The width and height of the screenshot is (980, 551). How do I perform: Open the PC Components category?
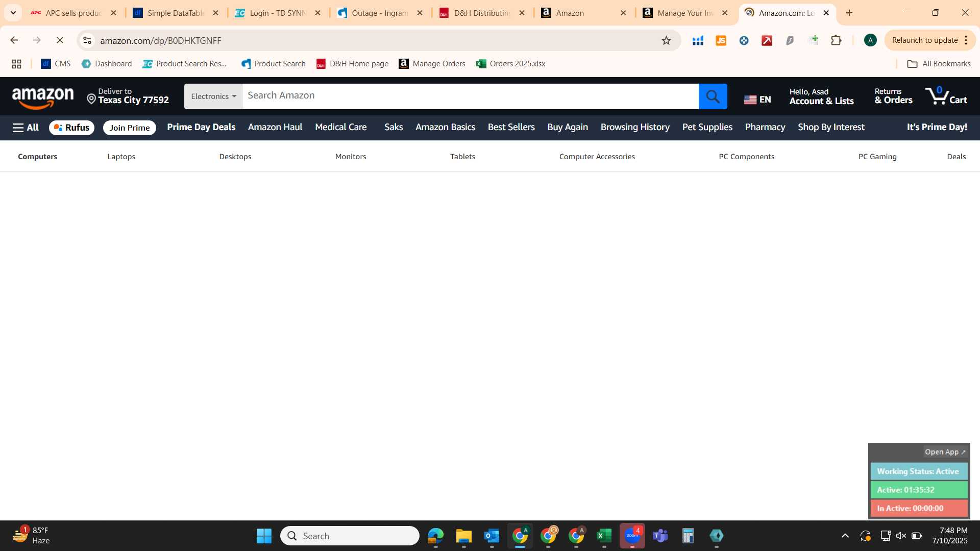pyautogui.click(x=746, y=157)
